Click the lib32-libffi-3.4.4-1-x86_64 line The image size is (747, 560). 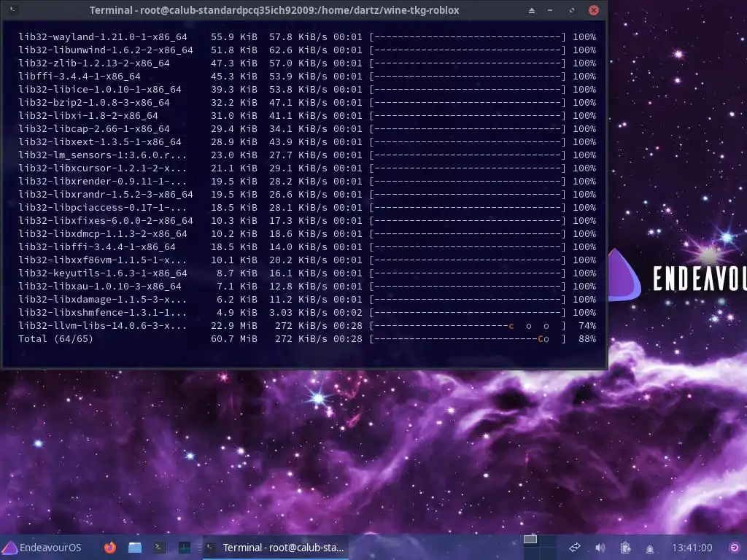(x=307, y=247)
